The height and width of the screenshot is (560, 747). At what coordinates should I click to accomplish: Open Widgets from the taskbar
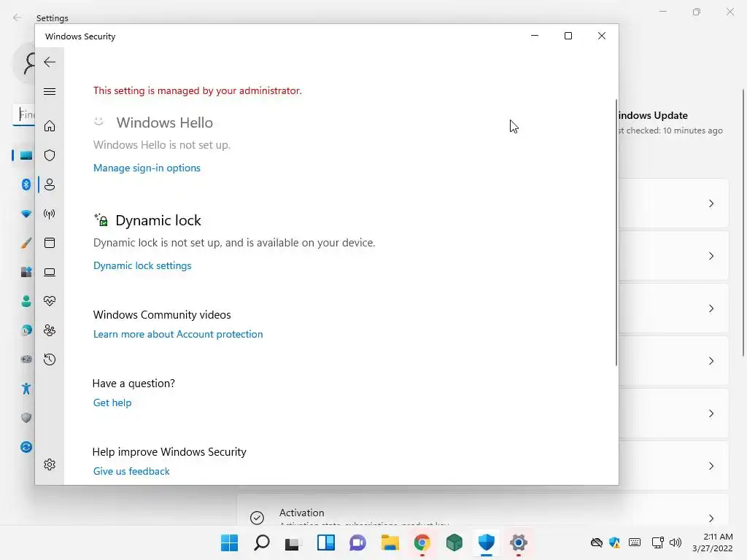coord(326,542)
